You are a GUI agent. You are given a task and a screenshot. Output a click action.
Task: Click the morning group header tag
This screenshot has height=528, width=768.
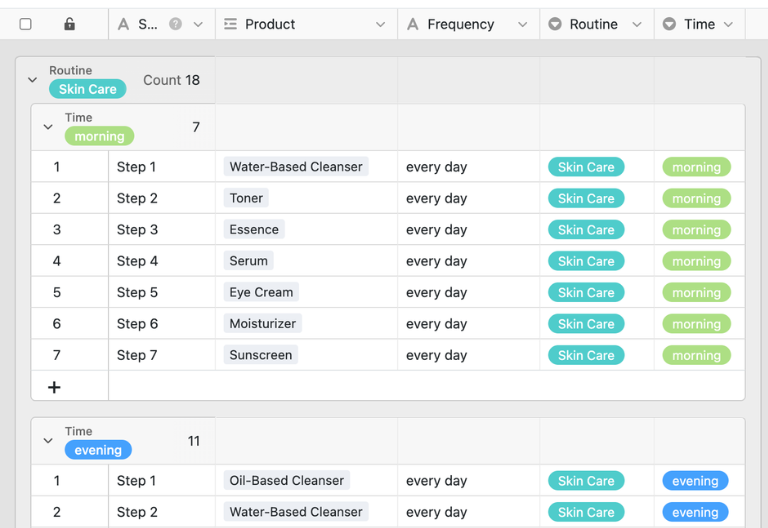tap(99, 136)
